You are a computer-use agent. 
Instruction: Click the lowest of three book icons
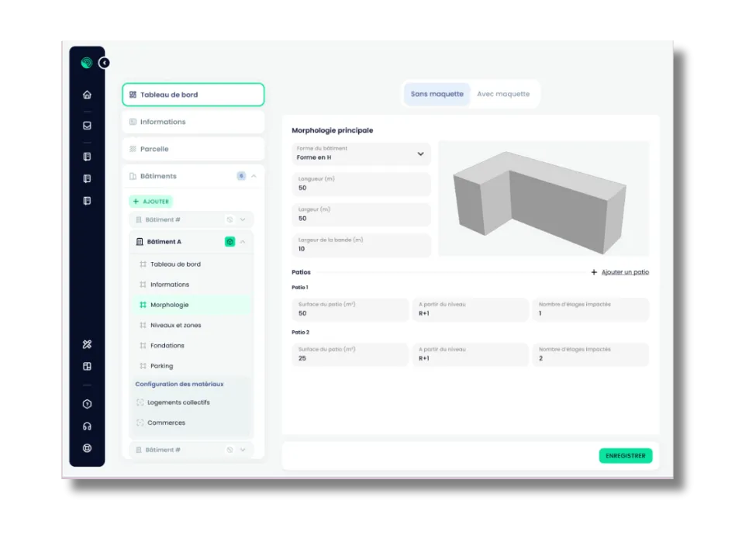[87, 201]
